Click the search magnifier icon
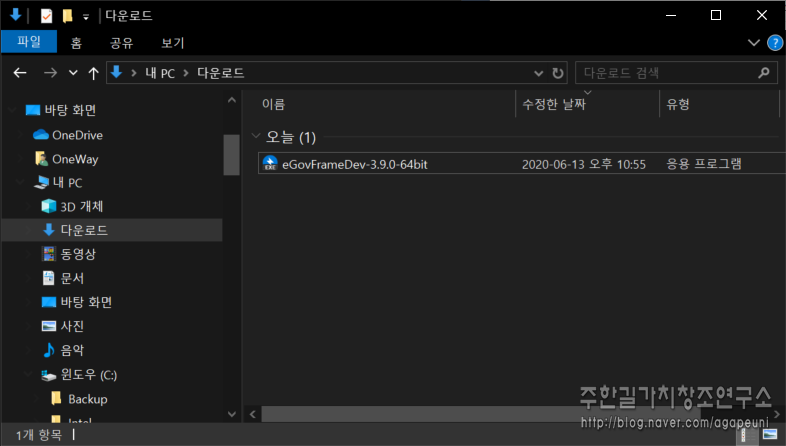Image resolution: width=786 pixels, height=446 pixels. pos(763,73)
